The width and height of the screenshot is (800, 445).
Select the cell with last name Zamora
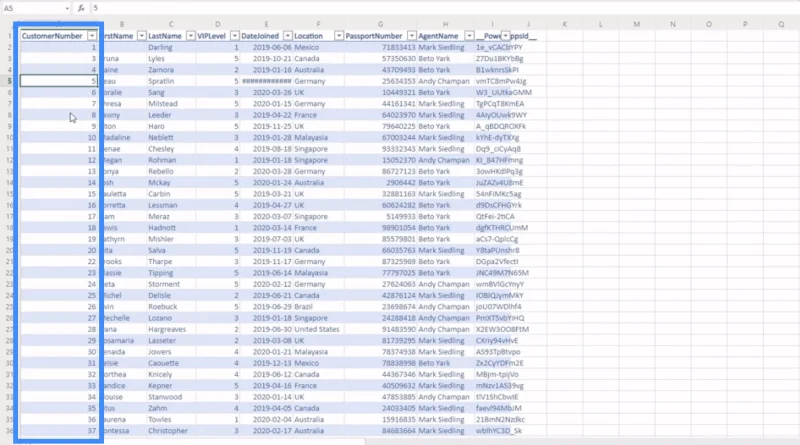pyautogui.click(x=171, y=69)
